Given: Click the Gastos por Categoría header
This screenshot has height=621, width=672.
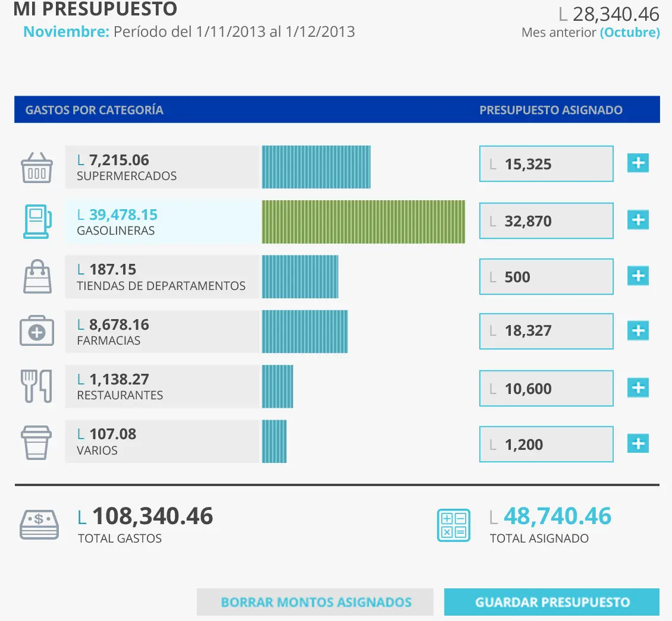Looking at the screenshot, I should (93, 109).
